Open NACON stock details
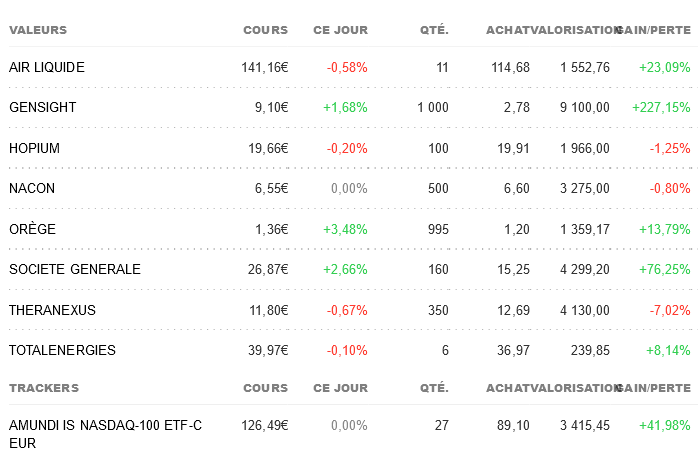Viewport: 698px width, 453px height. click(x=32, y=188)
